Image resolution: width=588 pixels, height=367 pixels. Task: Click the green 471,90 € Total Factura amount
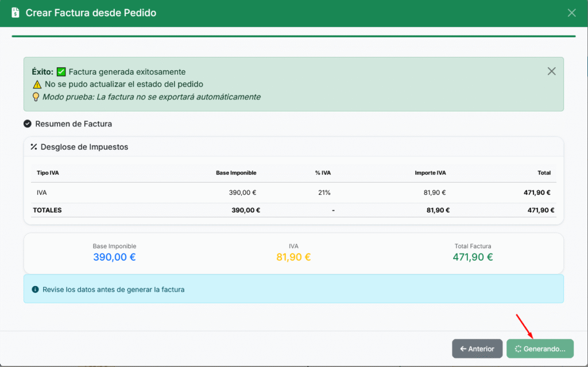[473, 257]
